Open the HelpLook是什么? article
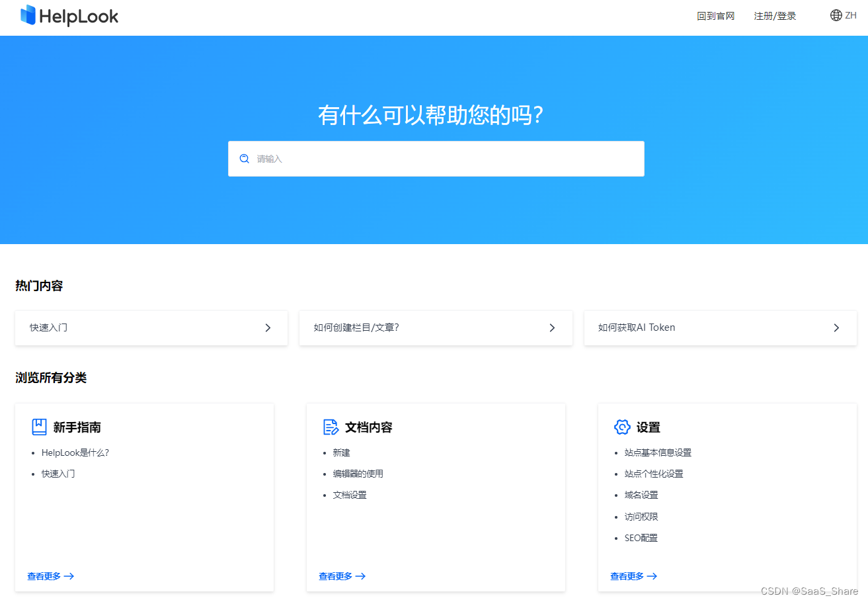 coord(75,453)
